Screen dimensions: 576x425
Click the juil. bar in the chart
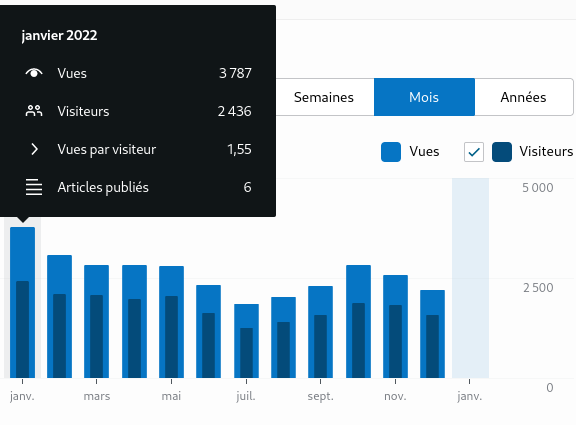click(246, 341)
